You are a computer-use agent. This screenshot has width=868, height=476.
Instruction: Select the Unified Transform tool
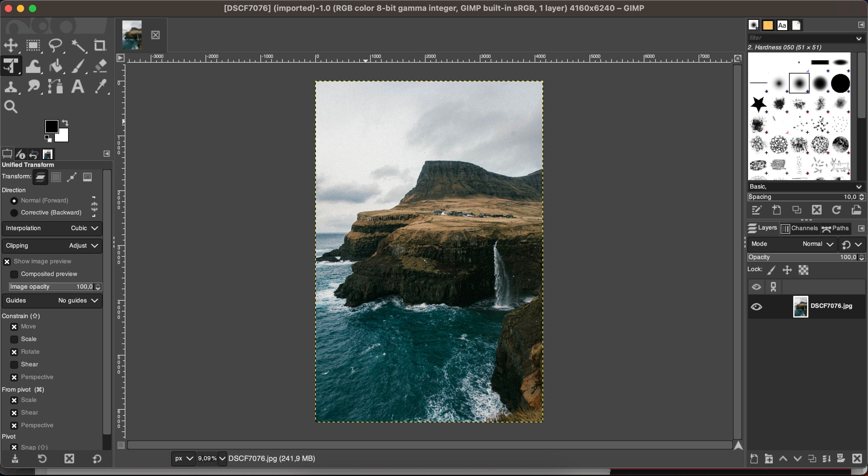pos(11,65)
